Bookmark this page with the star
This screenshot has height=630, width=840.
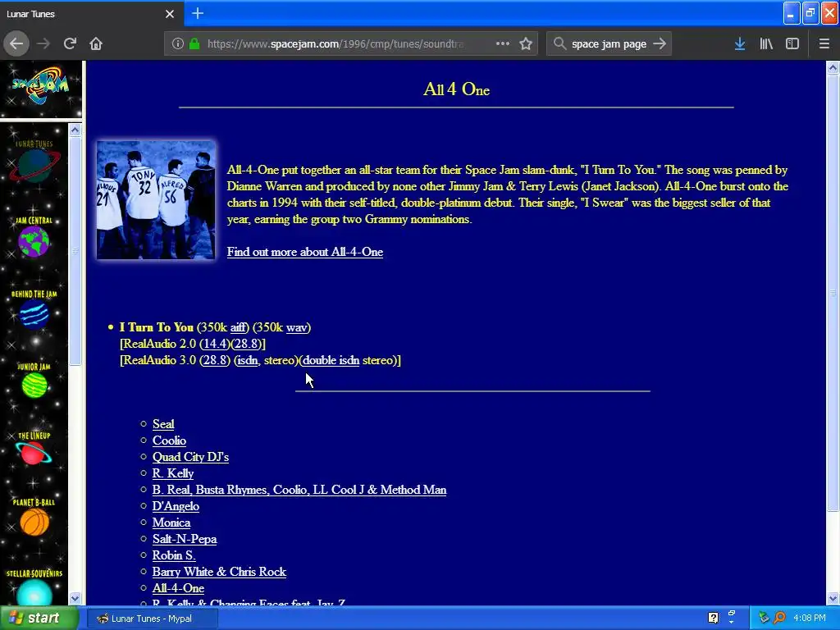[526, 43]
